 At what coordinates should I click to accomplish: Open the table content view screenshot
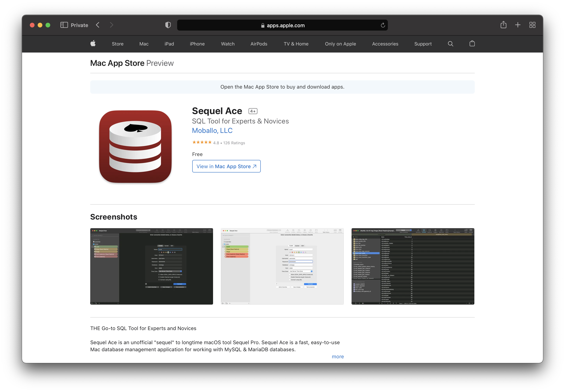pyautogui.click(x=413, y=266)
